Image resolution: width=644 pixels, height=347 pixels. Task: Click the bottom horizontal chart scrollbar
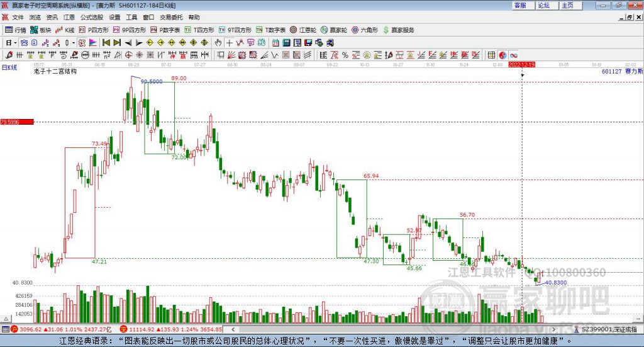click(x=393, y=329)
